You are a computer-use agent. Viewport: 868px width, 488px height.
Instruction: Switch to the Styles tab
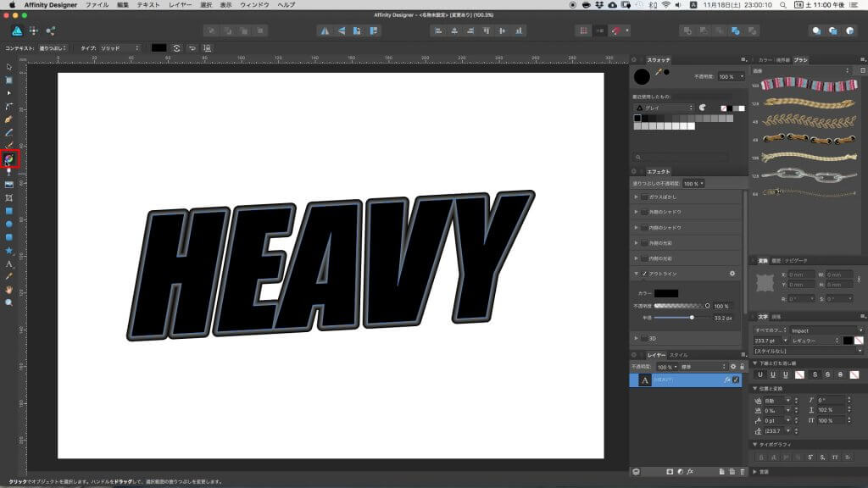678,355
